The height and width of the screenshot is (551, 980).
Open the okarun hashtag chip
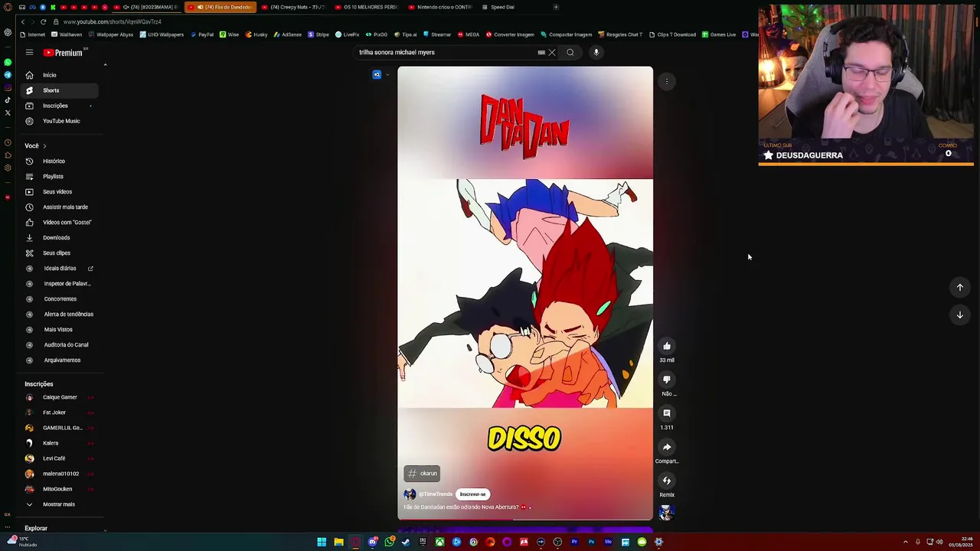pyautogui.click(x=422, y=474)
